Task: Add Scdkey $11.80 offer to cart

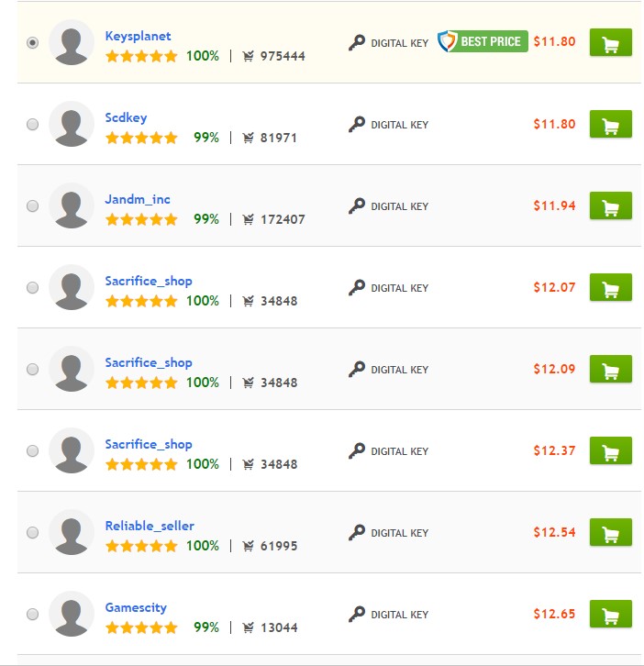Action: pos(610,125)
